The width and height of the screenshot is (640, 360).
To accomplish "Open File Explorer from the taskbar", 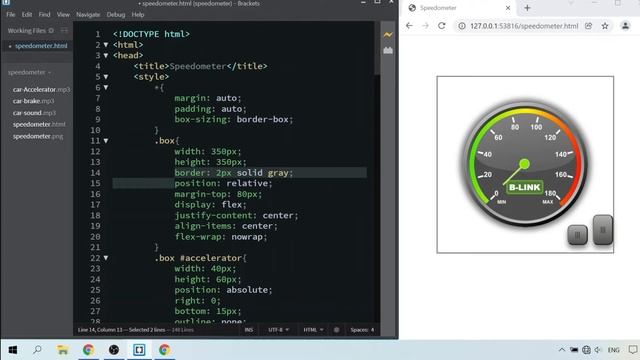I will (x=63, y=350).
